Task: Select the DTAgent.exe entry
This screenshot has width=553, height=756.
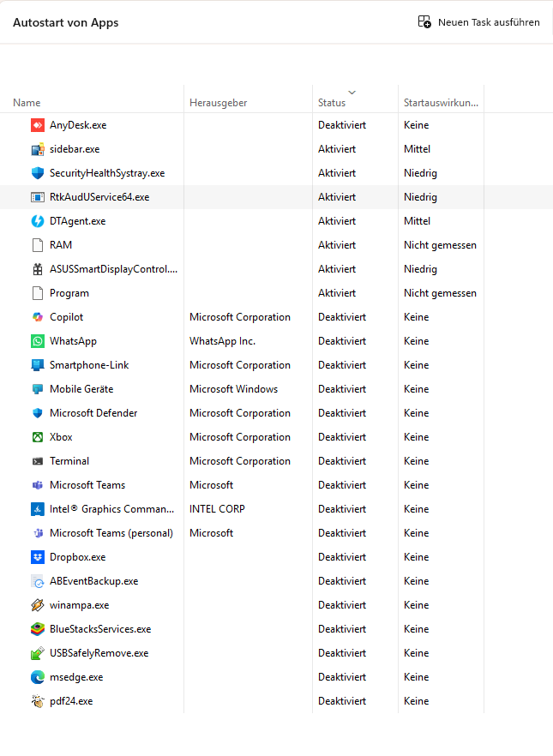Action: tap(78, 221)
